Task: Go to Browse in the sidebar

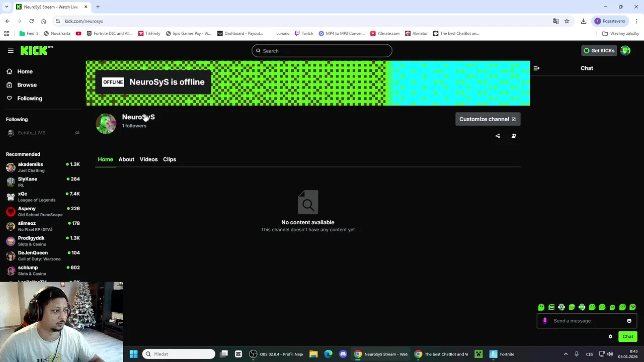Action: coord(22,85)
